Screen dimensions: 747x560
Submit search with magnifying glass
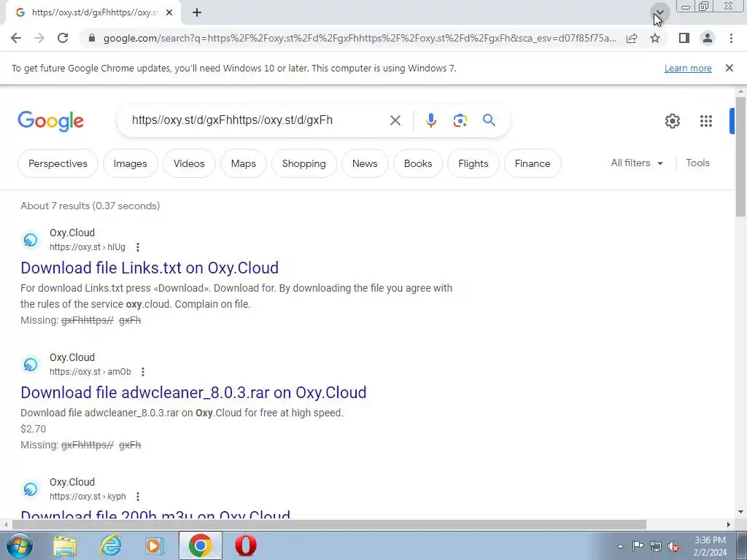(489, 120)
